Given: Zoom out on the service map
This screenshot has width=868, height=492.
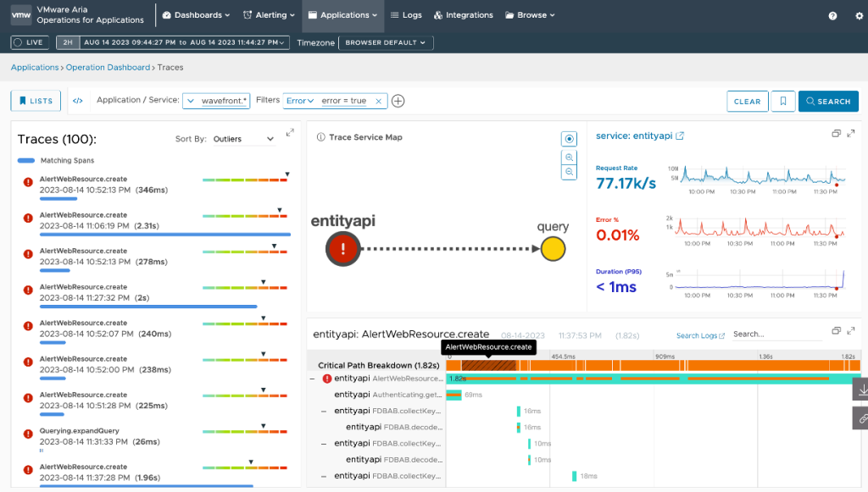Looking at the screenshot, I should tap(569, 173).
